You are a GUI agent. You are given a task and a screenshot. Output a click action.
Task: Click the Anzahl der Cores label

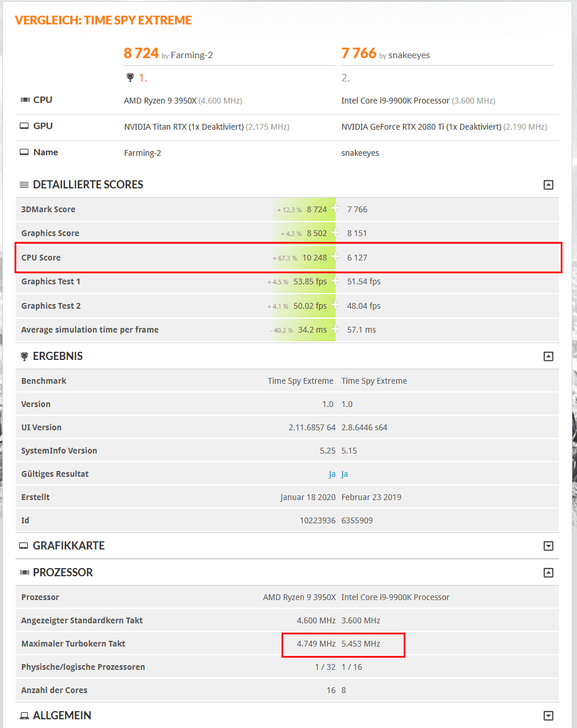tap(54, 690)
